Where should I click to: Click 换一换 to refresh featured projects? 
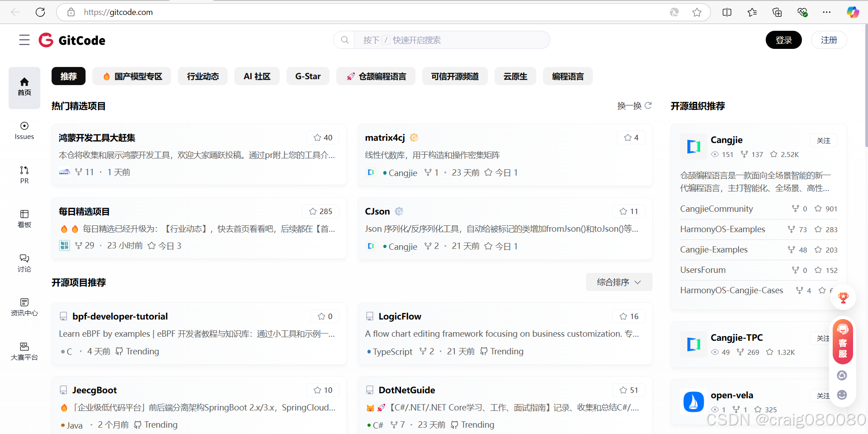pyautogui.click(x=634, y=105)
